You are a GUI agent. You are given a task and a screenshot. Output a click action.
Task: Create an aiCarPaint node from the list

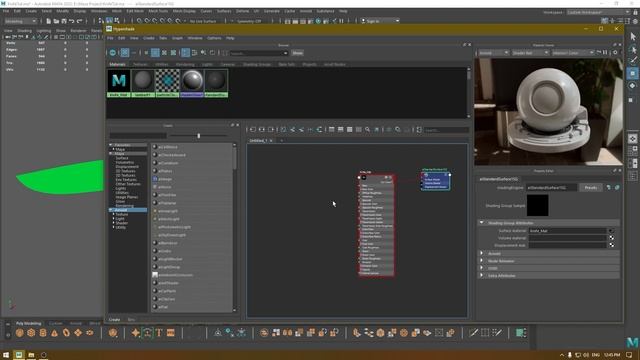coord(167,291)
